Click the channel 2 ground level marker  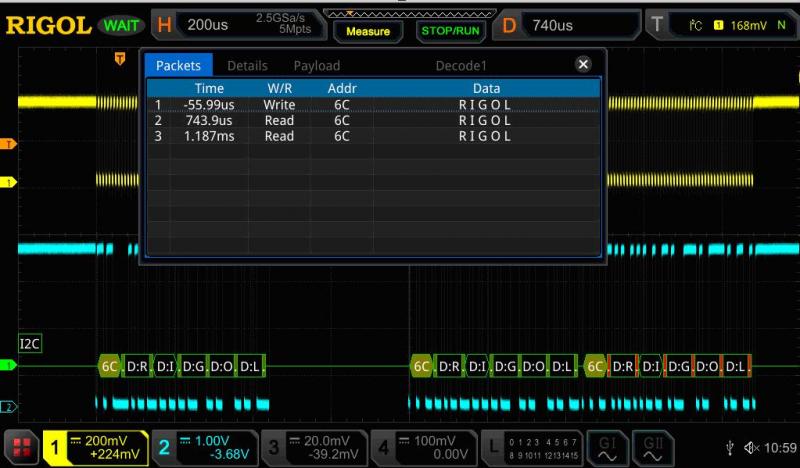pyautogui.click(x=8, y=406)
